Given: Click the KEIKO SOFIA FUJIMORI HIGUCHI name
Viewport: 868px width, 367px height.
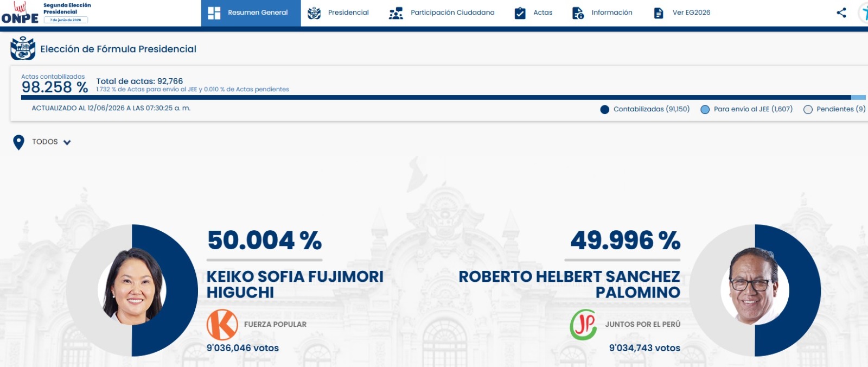Looking at the screenshot, I should pyautogui.click(x=295, y=284).
